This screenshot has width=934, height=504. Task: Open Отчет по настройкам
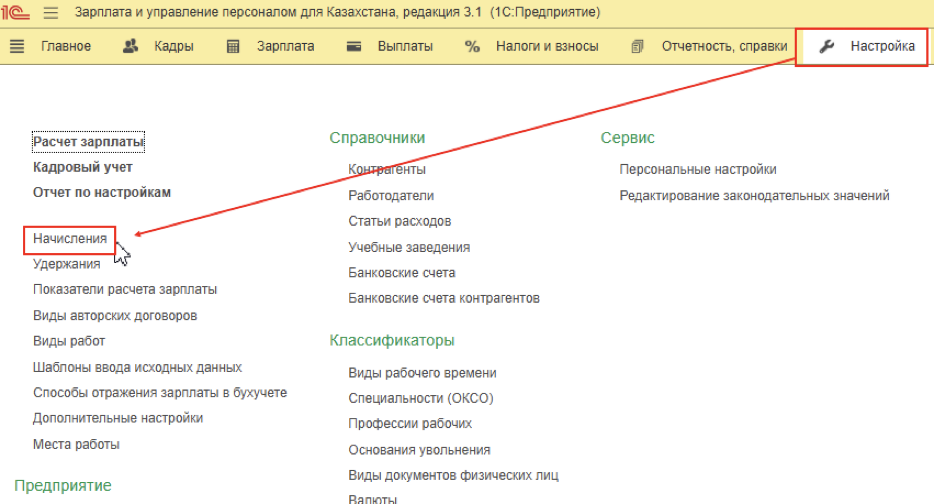(102, 192)
